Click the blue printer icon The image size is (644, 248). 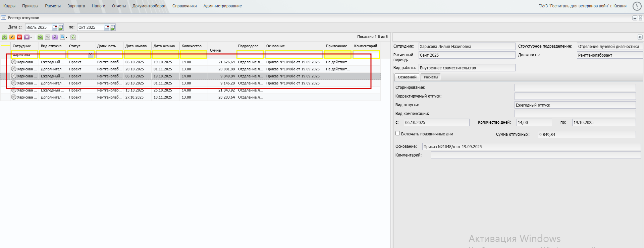pyautogui.click(x=62, y=37)
